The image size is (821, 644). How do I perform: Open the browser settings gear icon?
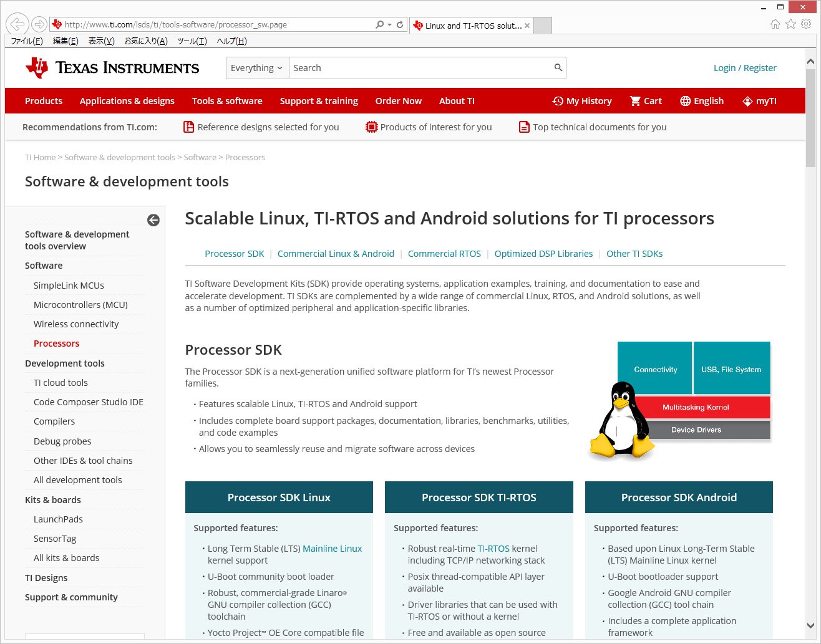click(x=806, y=24)
